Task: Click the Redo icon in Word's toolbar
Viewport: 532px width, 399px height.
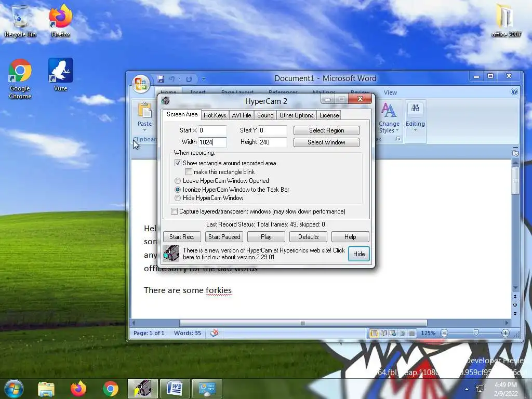Action: (x=189, y=79)
